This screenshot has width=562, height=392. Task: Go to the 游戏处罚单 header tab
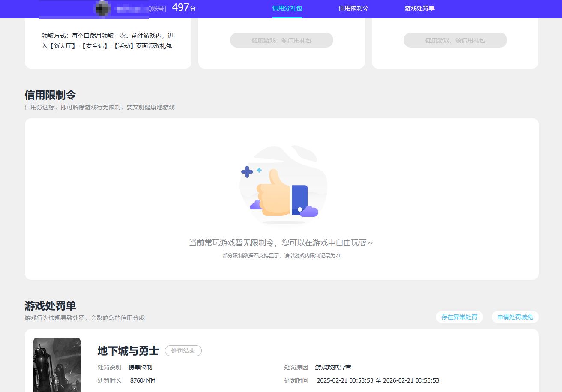coord(419,8)
